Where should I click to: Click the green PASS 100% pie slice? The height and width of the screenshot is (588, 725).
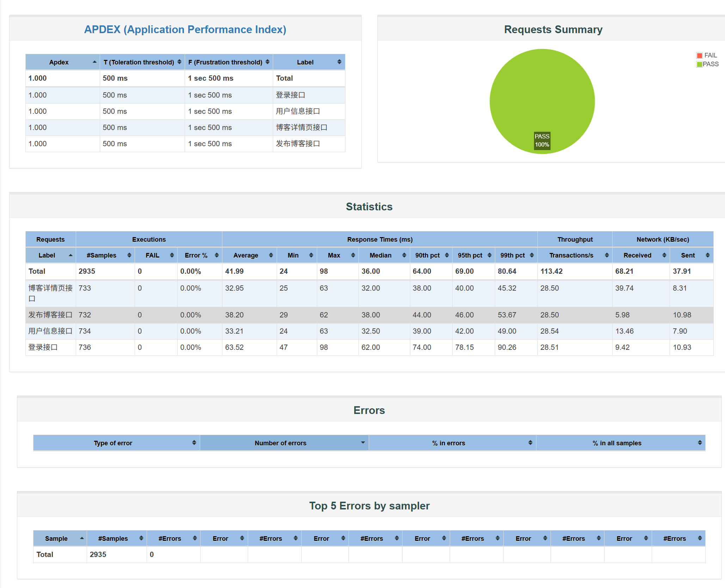tap(542, 95)
